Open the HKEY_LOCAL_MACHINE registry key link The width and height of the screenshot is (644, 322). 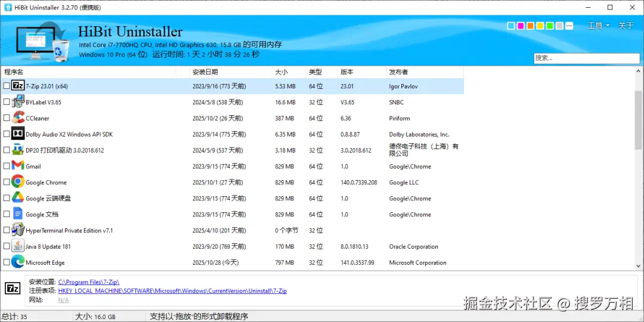pos(172,291)
